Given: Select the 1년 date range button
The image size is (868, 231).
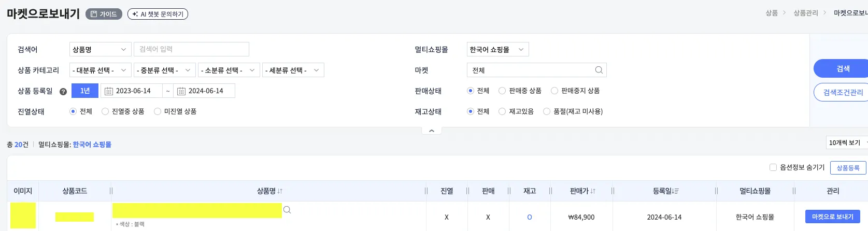Looking at the screenshot, I should tap(85, 91).
